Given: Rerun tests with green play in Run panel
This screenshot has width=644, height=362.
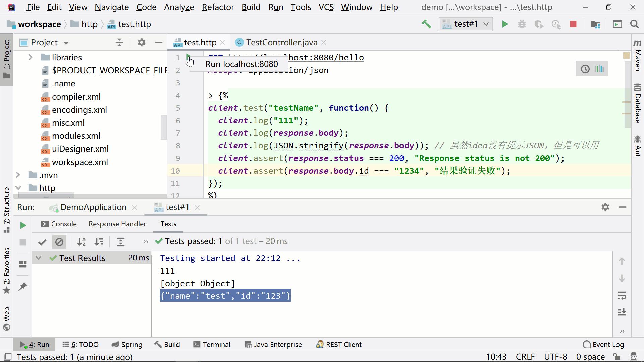Looking at the screenshot, I should pyautogui.click(x=23, y=225).
